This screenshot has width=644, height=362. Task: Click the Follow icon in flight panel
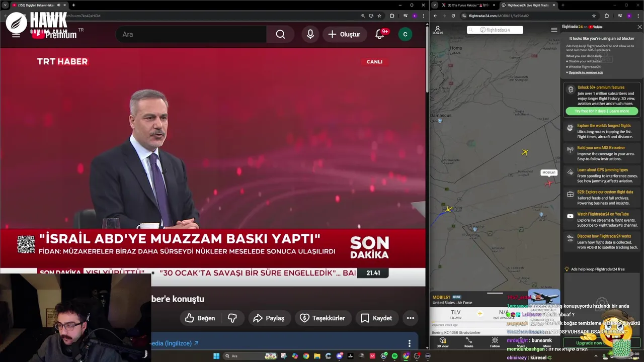coord(495,342)
